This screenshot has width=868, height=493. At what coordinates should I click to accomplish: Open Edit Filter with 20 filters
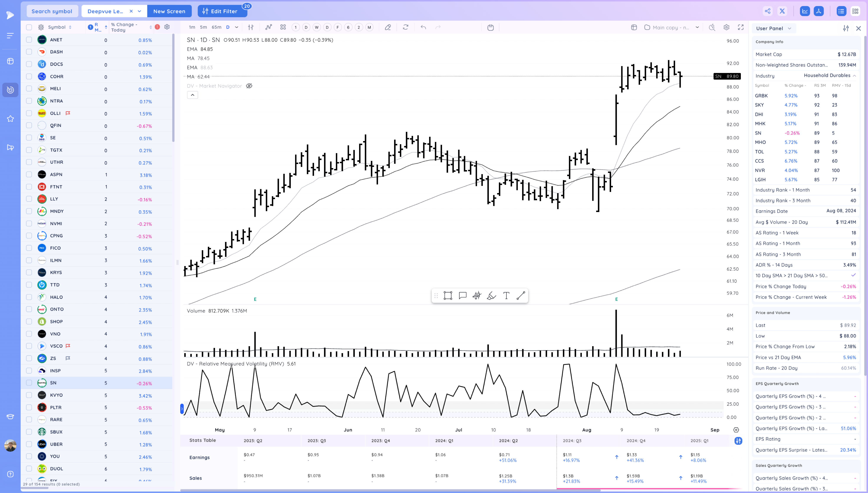(x=222, y=11)
